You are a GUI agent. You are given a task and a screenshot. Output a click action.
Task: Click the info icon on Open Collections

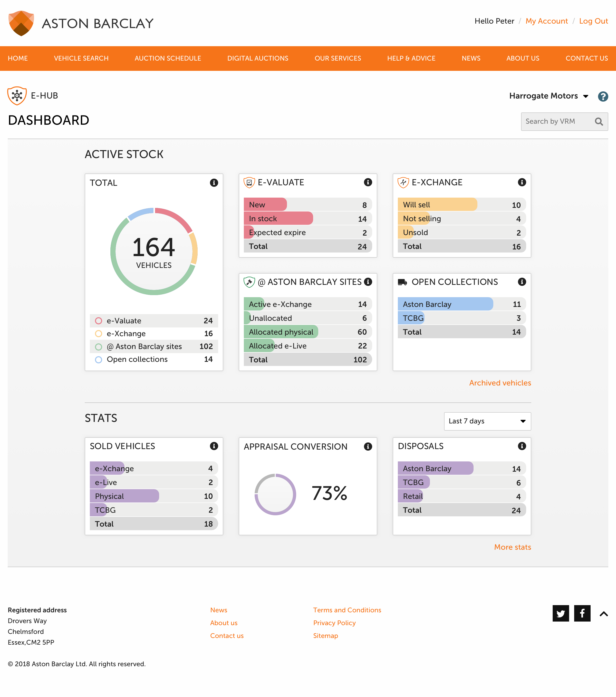point(522,282)
